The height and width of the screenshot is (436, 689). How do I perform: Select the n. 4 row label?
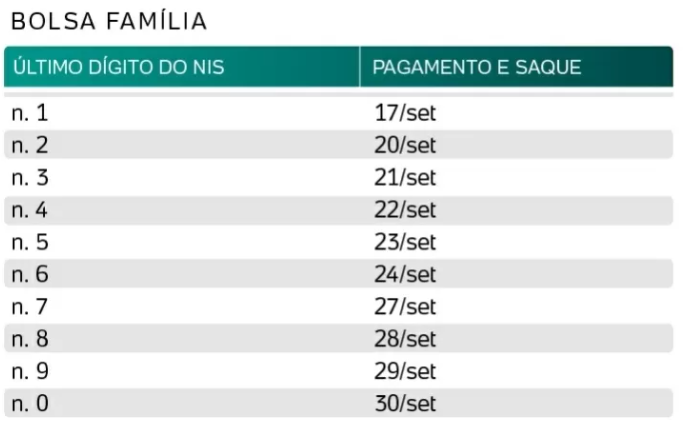click(30, 210)
